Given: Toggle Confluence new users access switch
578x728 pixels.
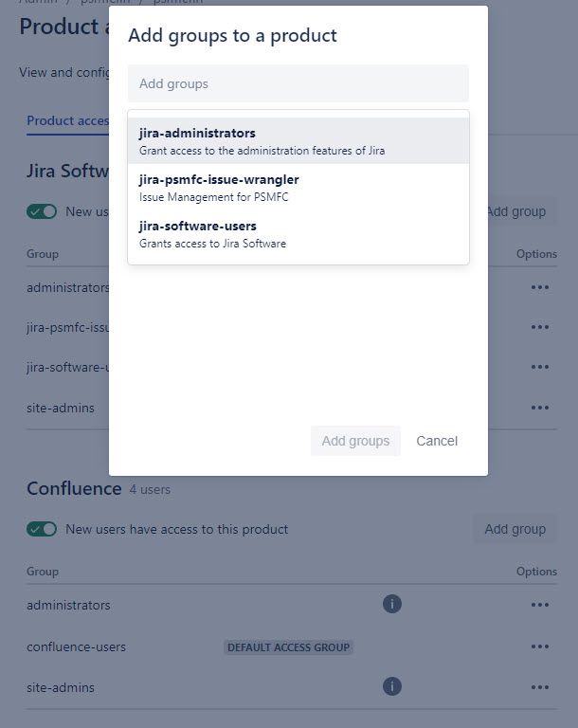Looking at the screenshot, I should [42, 529].
